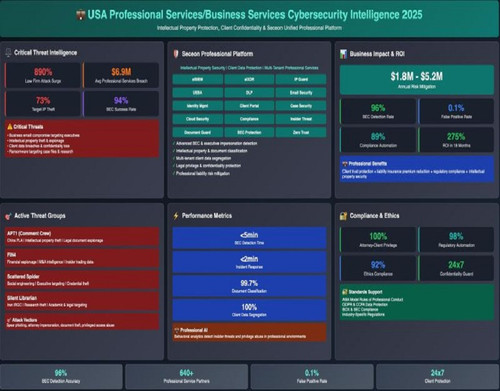Click the dashboard title 'USA Professional Services/Business Services Cybersecurity Intelligence 2025'
This screenshot has height=391, width=500.
(x=255, y=15)
